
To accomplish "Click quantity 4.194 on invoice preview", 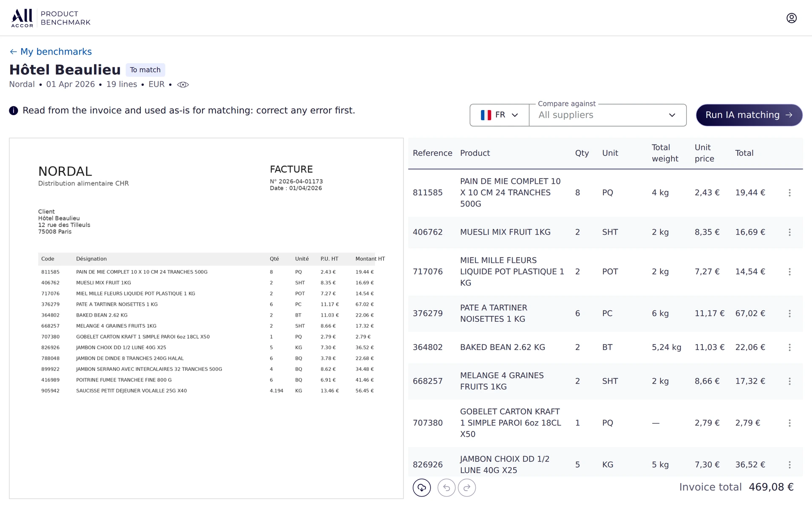I will pos(277,391).
